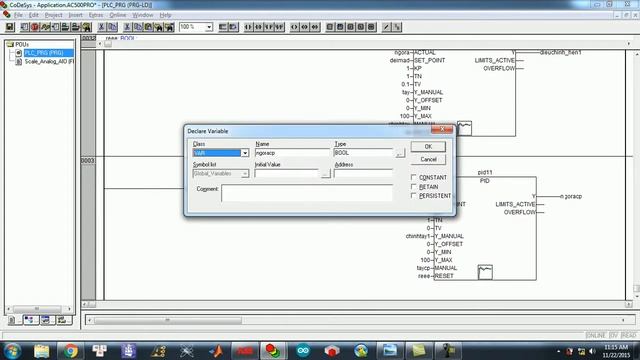Click the browse button next to the Type field
This screenshot has width=640, height=360.
[400, 153]
